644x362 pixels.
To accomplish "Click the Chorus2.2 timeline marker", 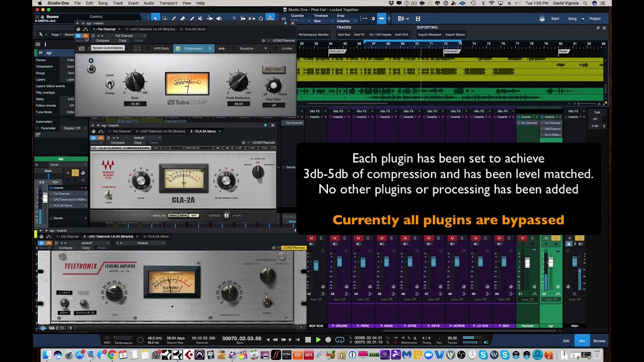I will [x=337, y=51].
